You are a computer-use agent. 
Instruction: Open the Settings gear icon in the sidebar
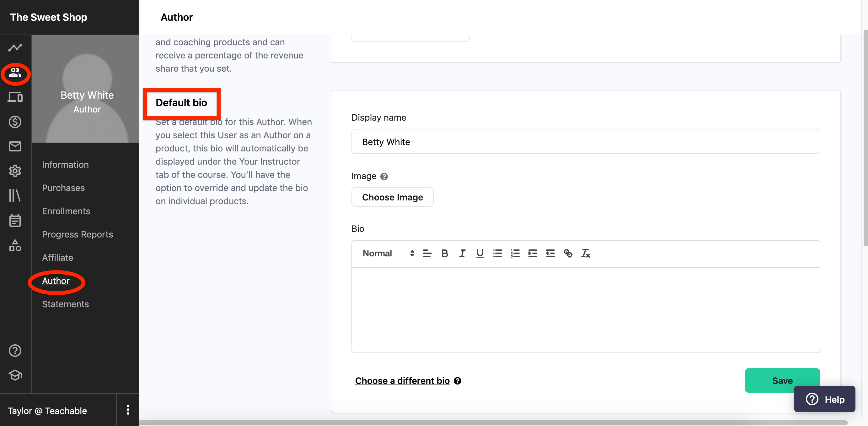[x=15, y=171]
